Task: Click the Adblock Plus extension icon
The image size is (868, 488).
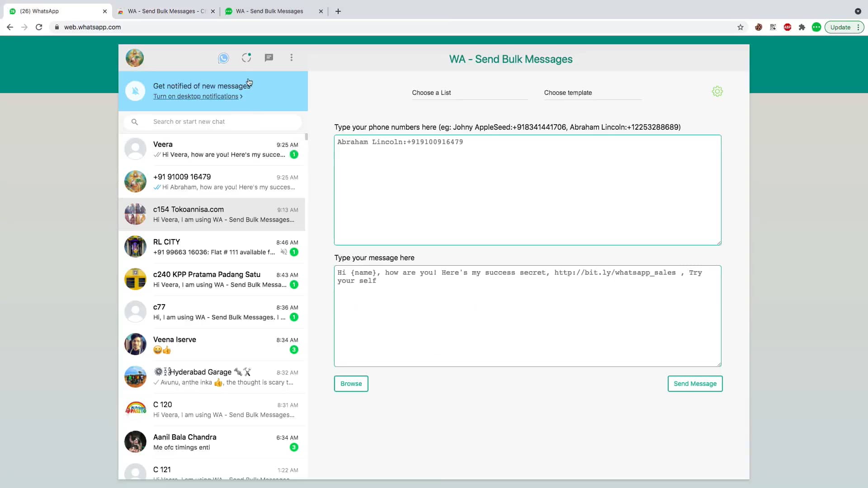Action: [x=788, y=27]
